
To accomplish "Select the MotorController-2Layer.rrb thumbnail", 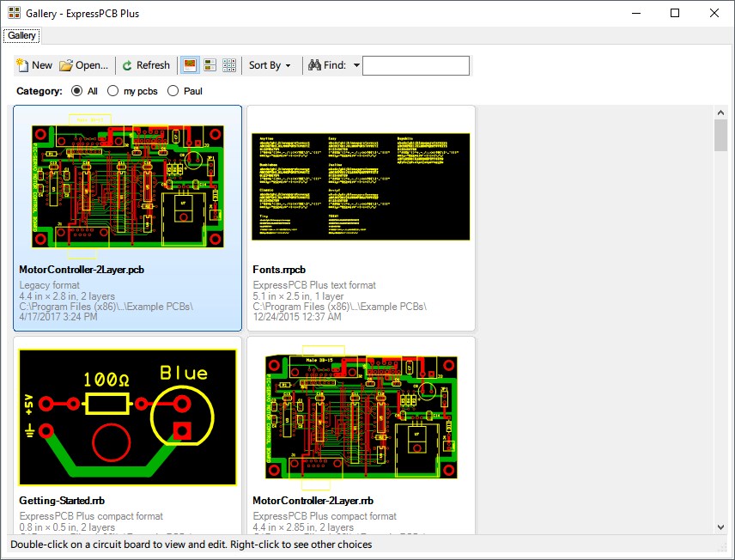I will point(361,417).
